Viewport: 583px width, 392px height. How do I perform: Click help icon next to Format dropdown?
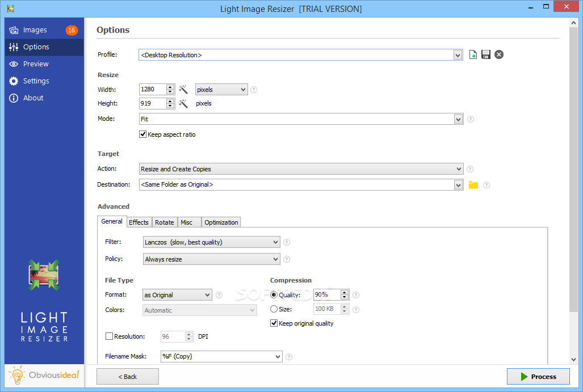tap(219, 295)
